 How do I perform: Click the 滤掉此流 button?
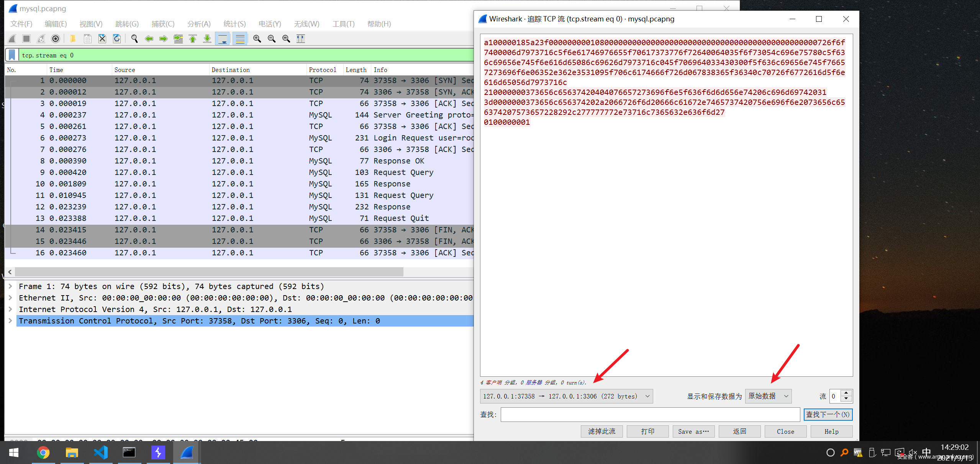click(601, 431)
